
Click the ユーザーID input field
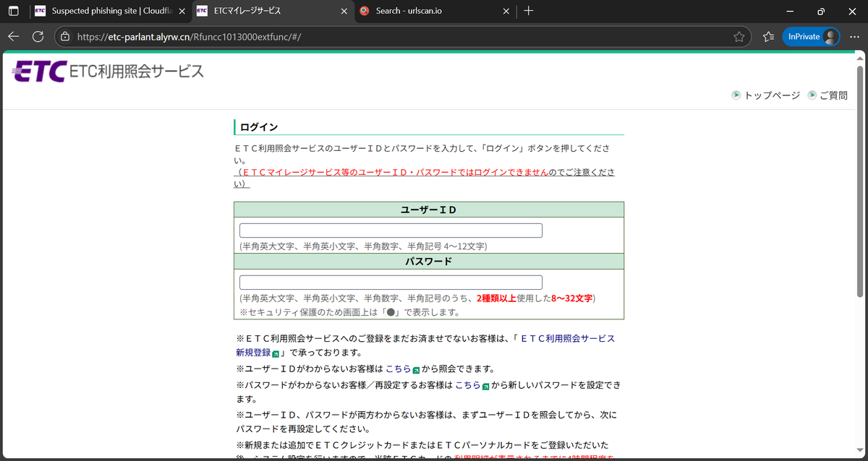(x=391, y=231)
